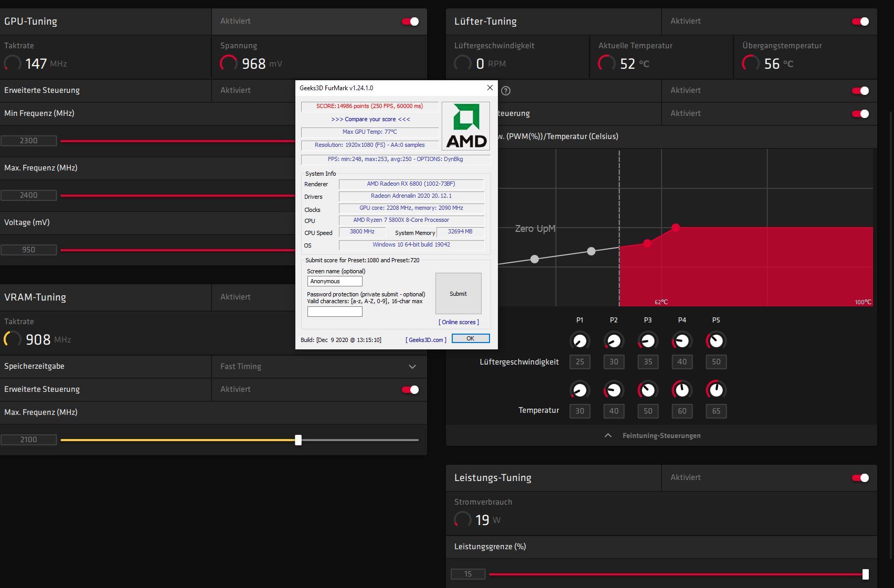Select the right grey fan curve point
The image size is (894, 588).
pyautogui.click(x=591, y=251)
